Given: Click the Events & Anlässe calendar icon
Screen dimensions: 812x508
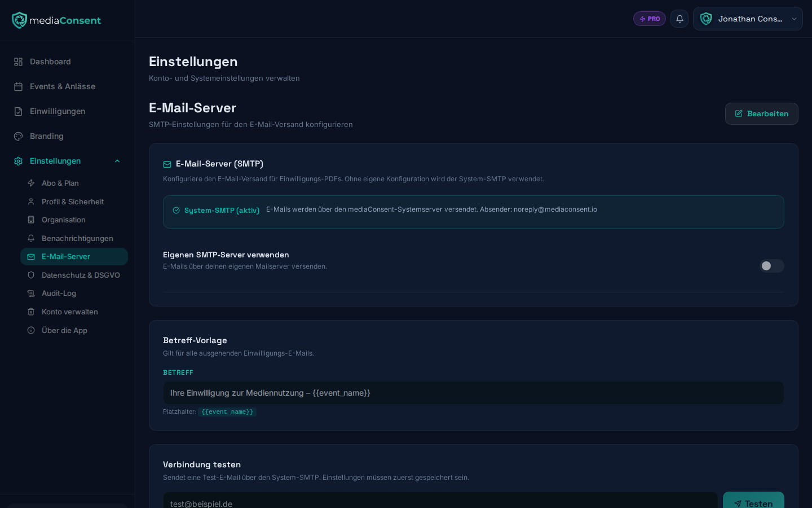Looking at the screenshot, I should 19,86.
